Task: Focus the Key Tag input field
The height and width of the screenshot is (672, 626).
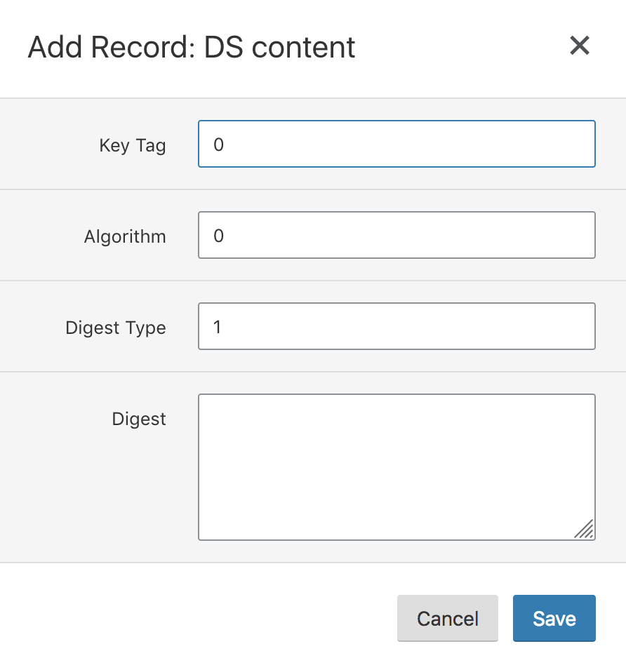Action: (x=397, y=144)
